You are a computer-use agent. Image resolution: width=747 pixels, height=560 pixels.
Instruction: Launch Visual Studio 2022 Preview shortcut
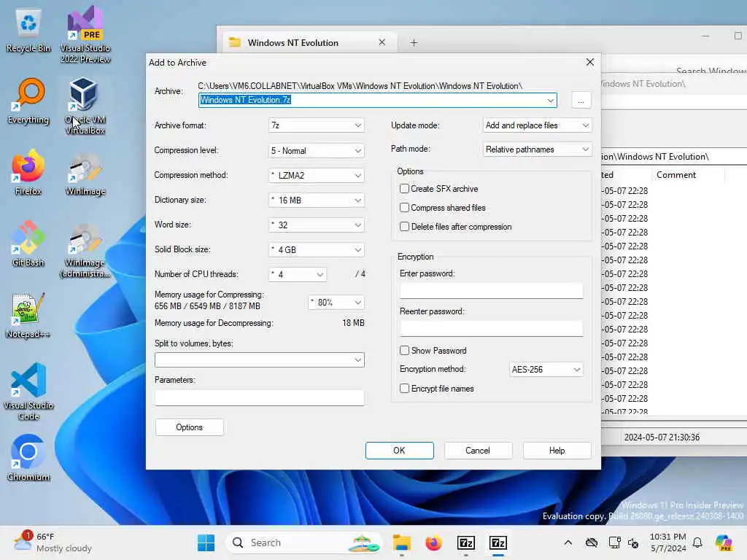point(85,34)
